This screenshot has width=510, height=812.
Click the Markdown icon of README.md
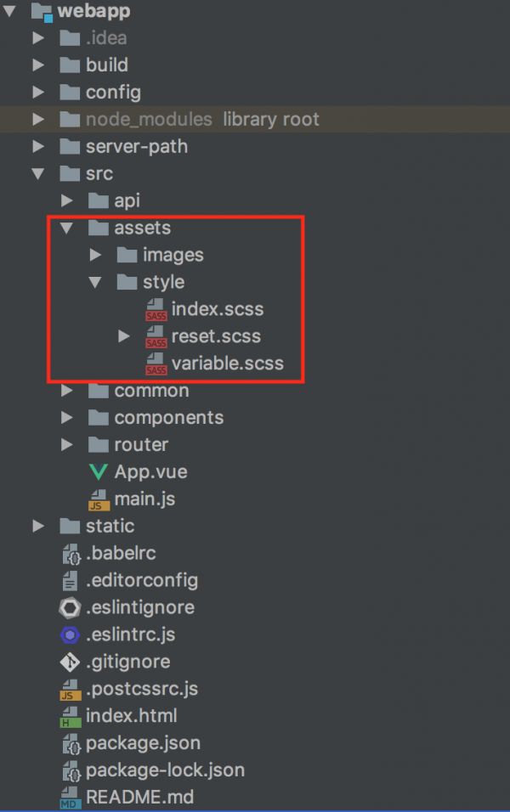[70, 798]
